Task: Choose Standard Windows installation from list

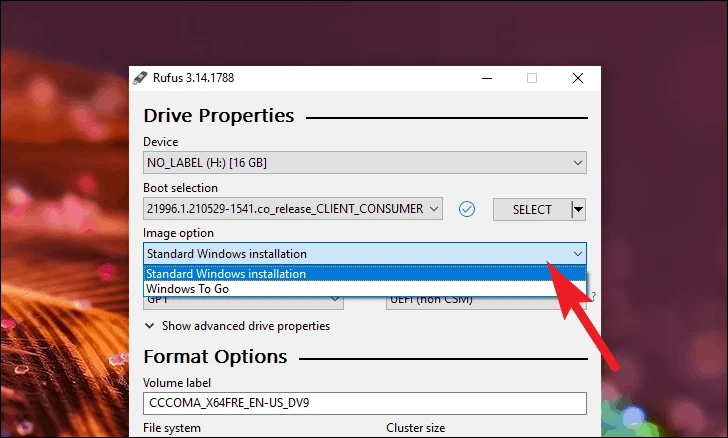Action: (364, 274)
